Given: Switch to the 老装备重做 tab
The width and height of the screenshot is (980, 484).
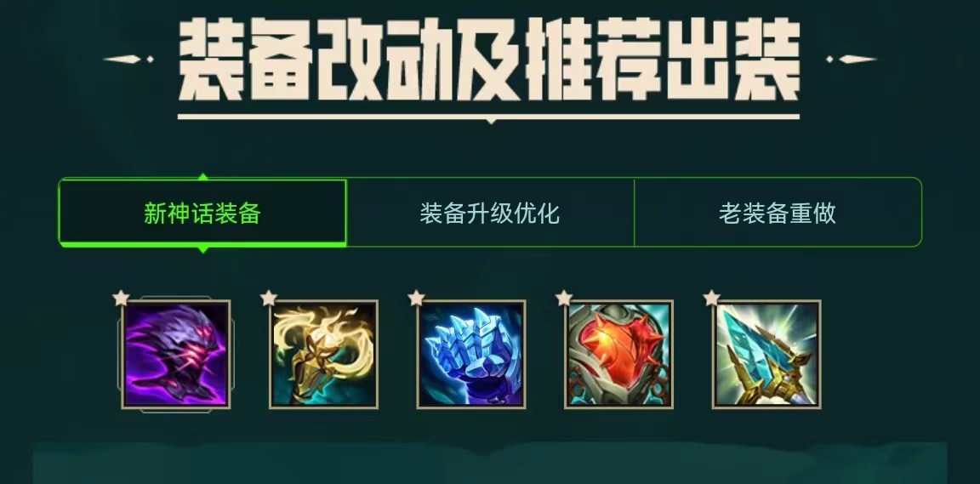Looking at the screenshot, I should (778, 213).
